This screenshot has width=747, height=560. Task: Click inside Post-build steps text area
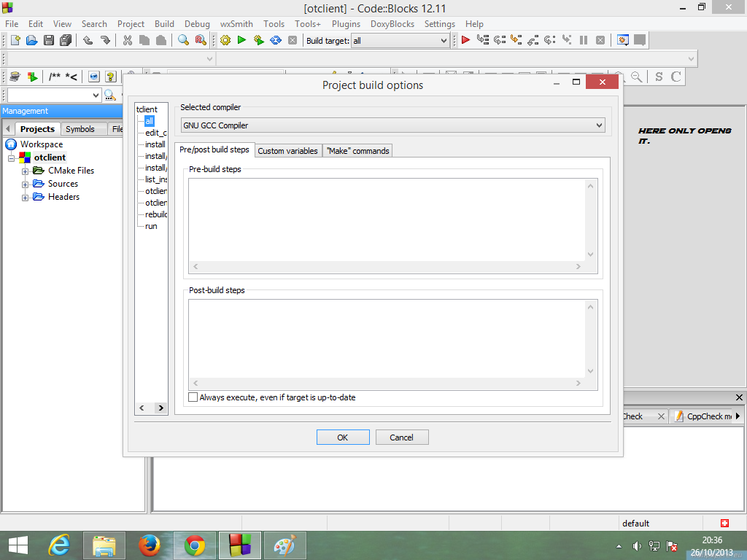click(x=387, y=338)
